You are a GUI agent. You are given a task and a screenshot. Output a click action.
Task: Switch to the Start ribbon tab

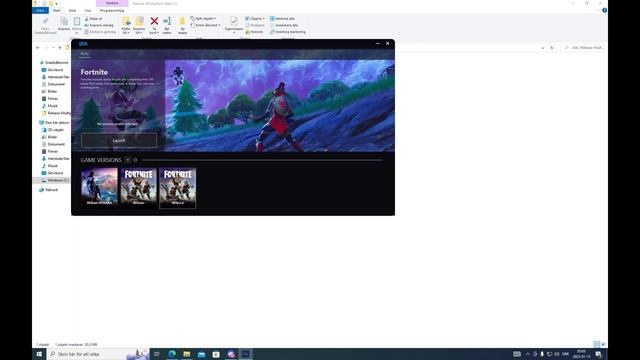pos(57,11)
